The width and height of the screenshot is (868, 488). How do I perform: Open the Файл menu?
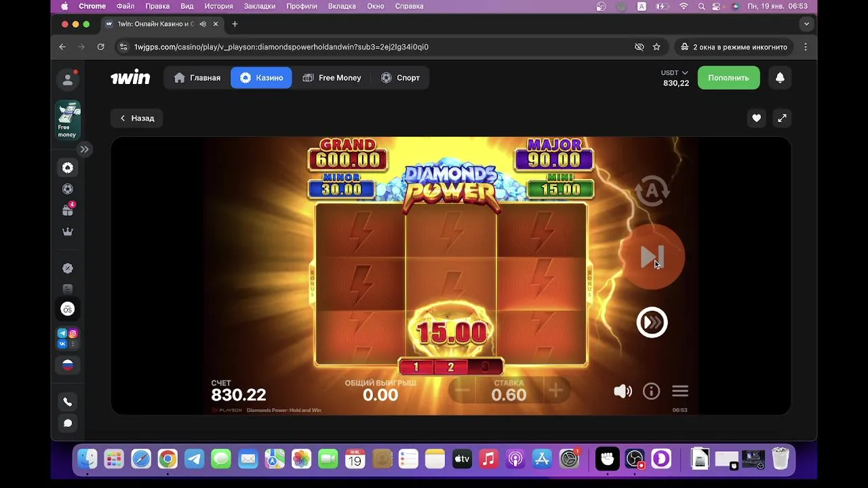(125, 6)
